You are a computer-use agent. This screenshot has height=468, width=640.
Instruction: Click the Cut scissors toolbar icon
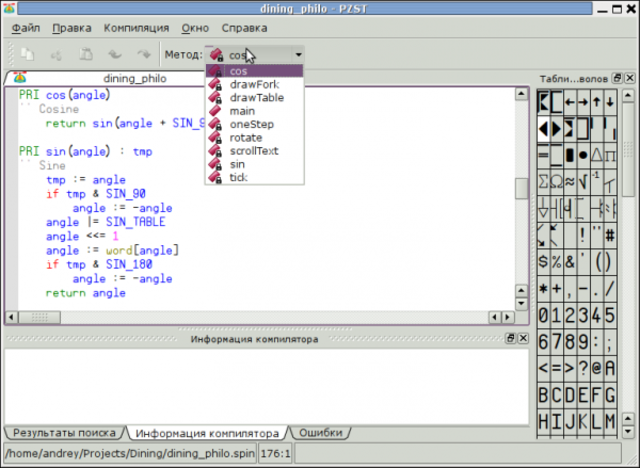pyautogui.click(x=57, y=54)
